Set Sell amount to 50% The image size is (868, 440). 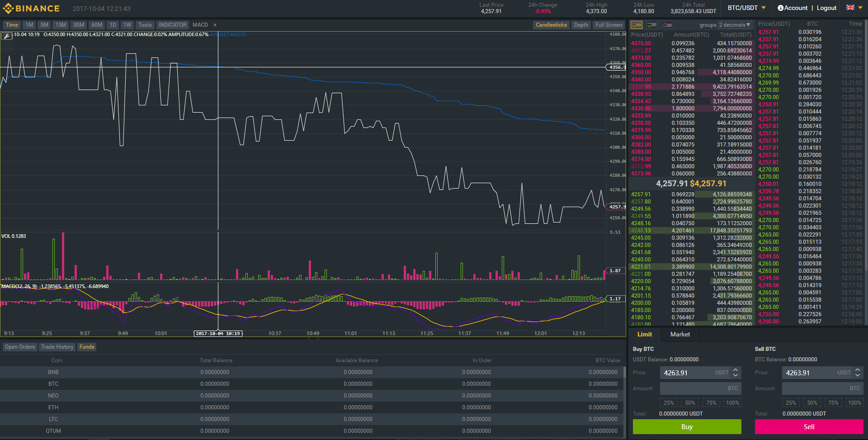click(x=812, y=402)
